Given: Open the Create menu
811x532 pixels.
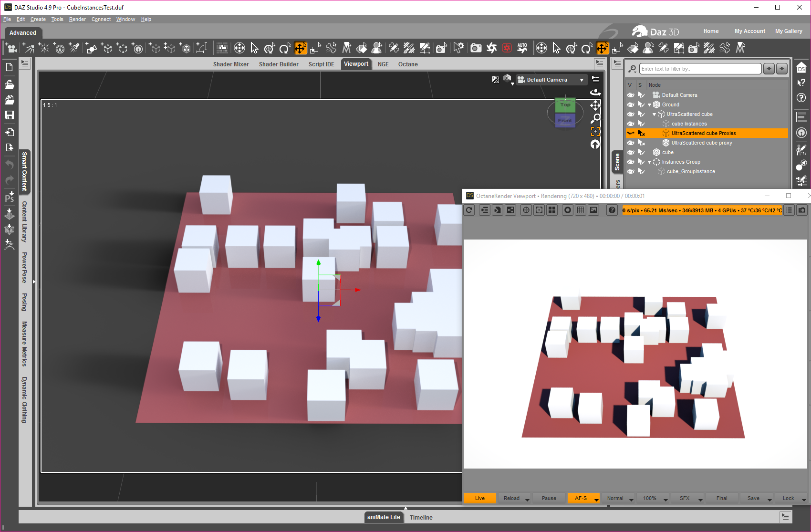Looking at the screenshot, I should point(38,20).
